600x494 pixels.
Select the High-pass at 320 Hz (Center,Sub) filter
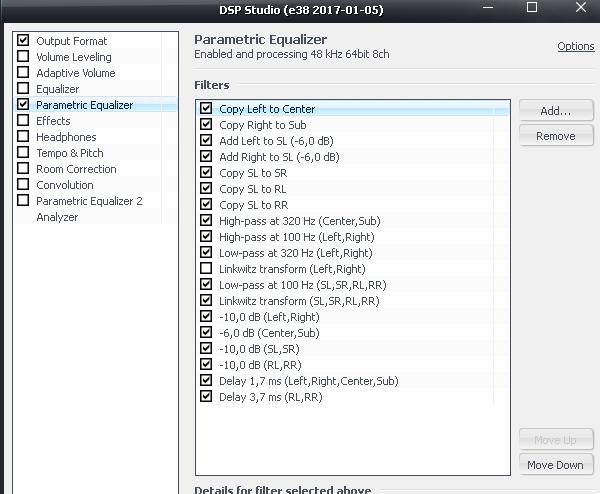coord(299,221)
